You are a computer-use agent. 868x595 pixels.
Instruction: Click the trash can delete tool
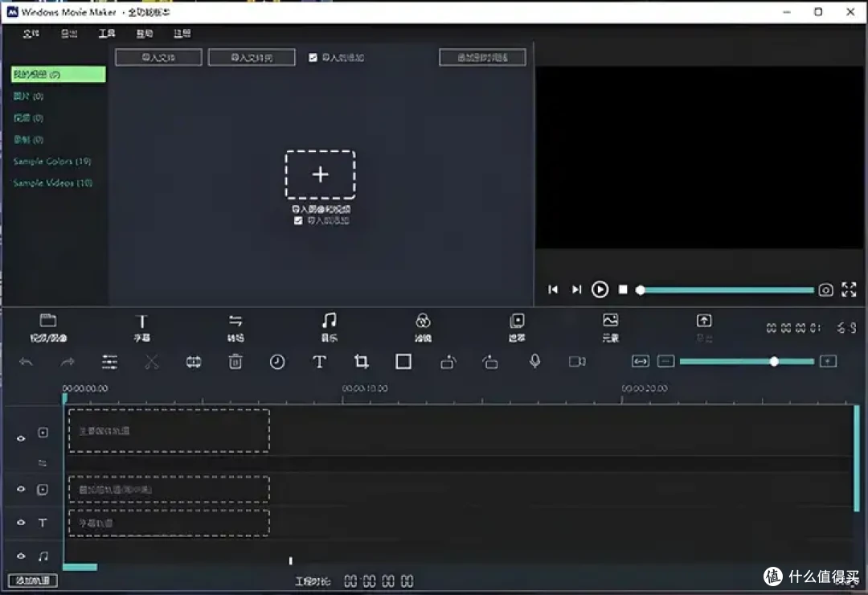click(x=235, y=362)
